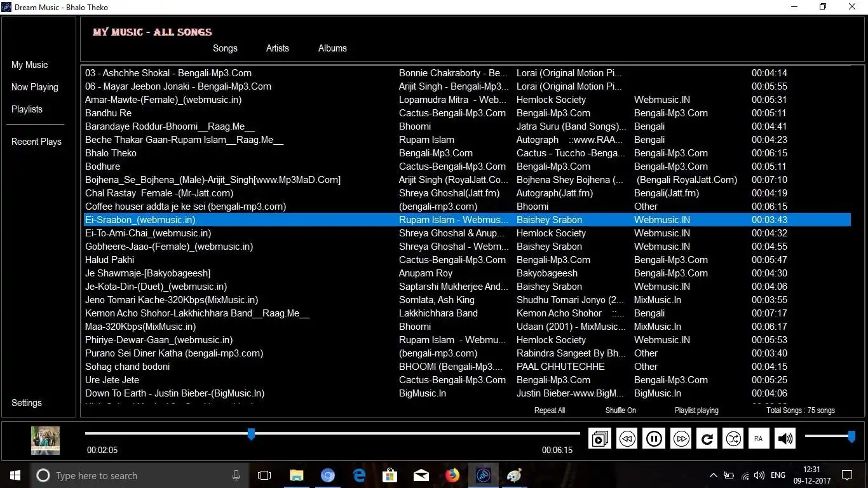
Task: Click the system tray volume icon
Action: click(x=759, y=475)
